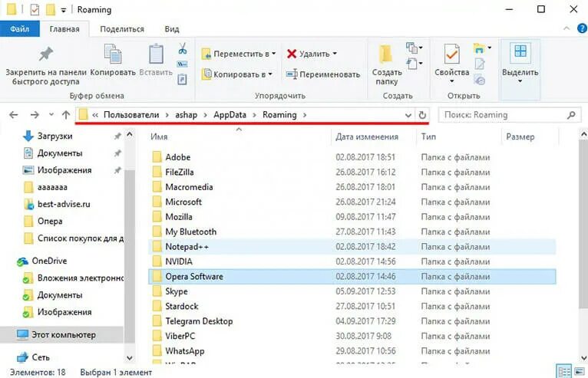Go up one folder level arrow

(x=66, y=115)
